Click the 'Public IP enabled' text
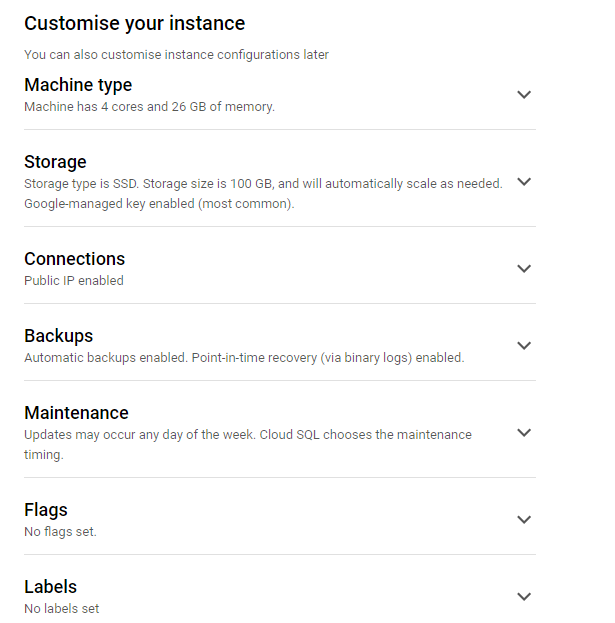The width and height of the screenshot is (615, 623). (x=74, y=281)
